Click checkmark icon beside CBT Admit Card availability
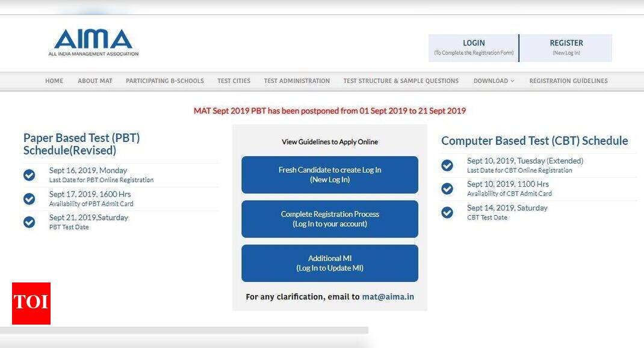 click(x=447, y=189)
